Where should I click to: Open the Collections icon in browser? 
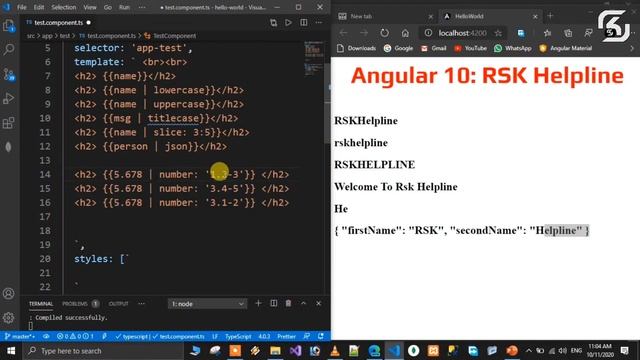click(568, 33)
